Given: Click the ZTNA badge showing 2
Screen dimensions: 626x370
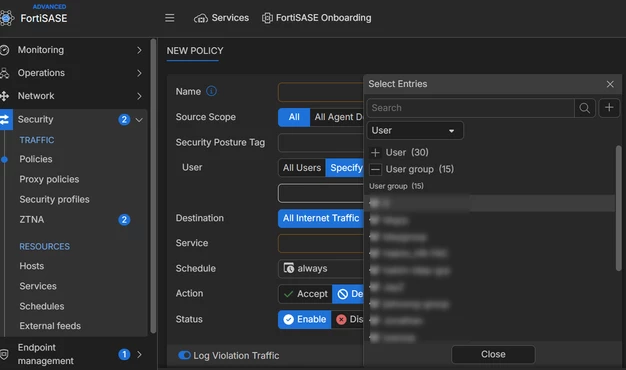Looking at the screenshot, I should [x=124, y=220].
